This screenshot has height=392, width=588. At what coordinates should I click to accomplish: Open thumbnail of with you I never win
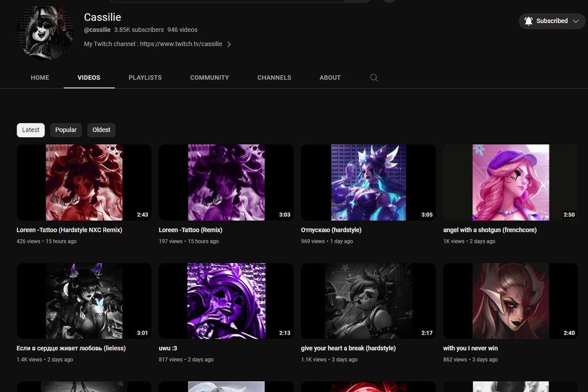[x=511, y=301]
